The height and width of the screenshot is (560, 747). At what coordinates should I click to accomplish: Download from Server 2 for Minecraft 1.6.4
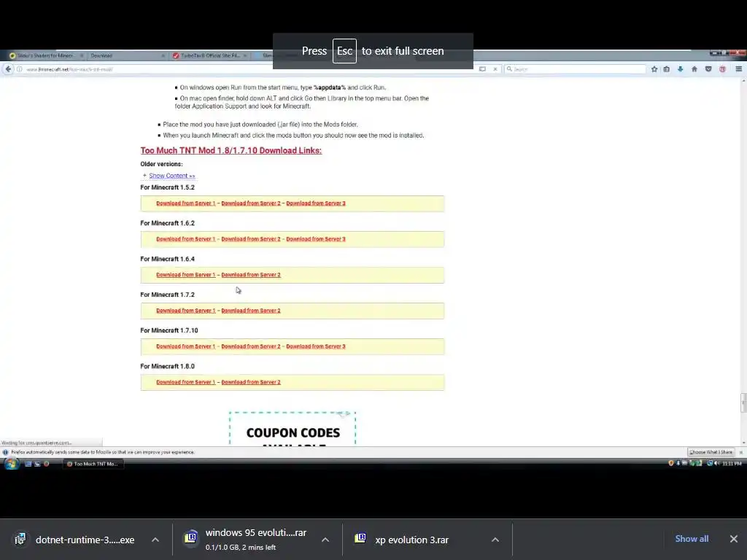click(251, 275)
